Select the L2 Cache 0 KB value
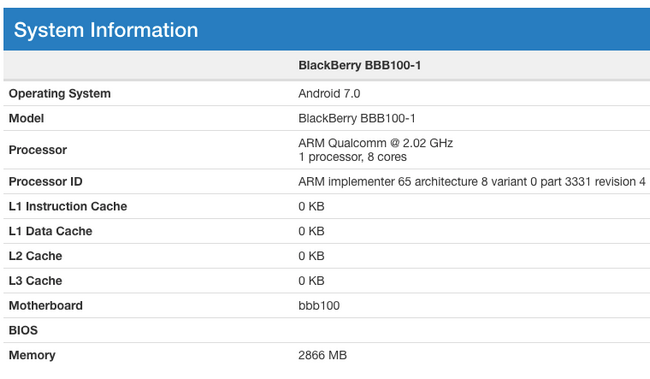The image size is (650, 379). point(311,256)
